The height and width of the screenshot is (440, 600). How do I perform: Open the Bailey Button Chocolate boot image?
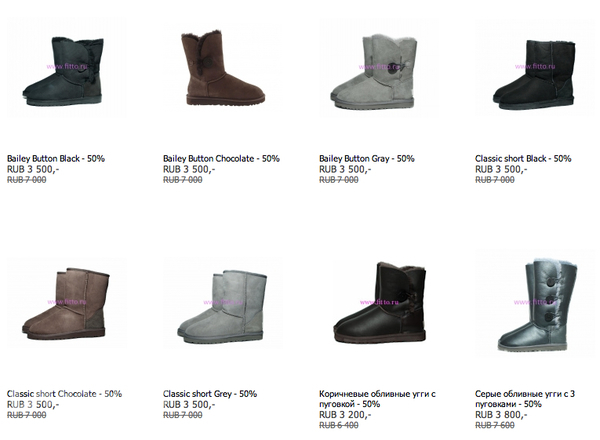point(223,68)
